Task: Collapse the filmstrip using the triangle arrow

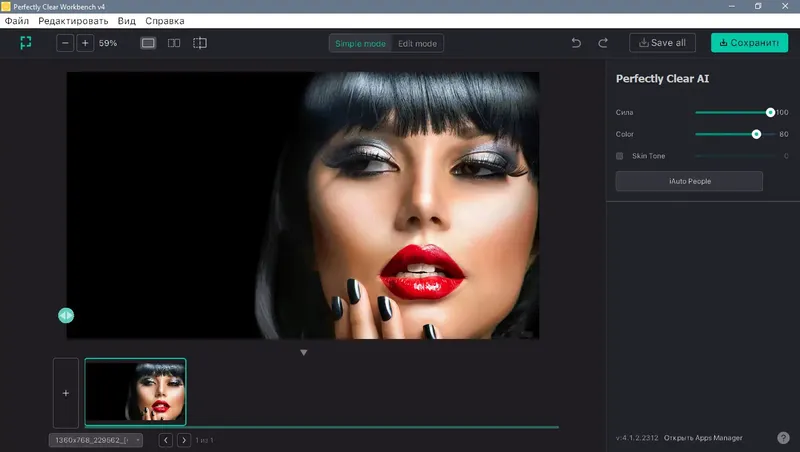Action: point(304,353)
